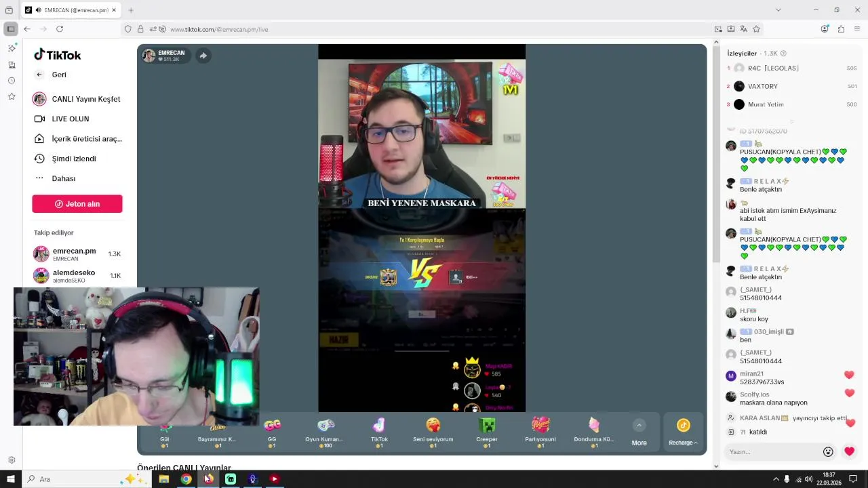This screenshot has width=868, height=488.
Task: Go back with the Geri arrow
Action: point(39,75)
